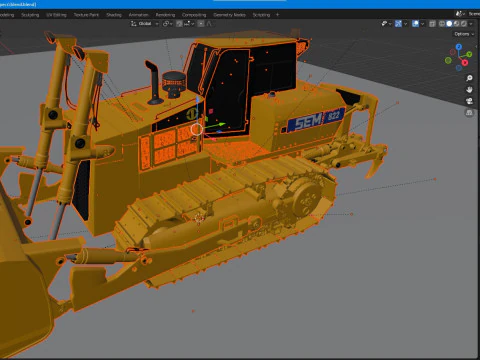The height and width of the screenshot is (360, 480).
Task: Switch to wireframe viewport shading
Action: click(442, 24)
